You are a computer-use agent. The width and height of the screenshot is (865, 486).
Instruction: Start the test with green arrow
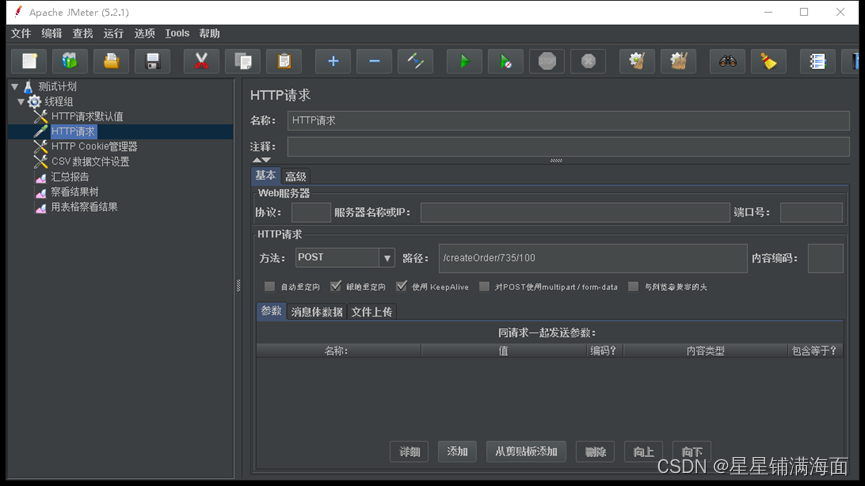(464, 61)
